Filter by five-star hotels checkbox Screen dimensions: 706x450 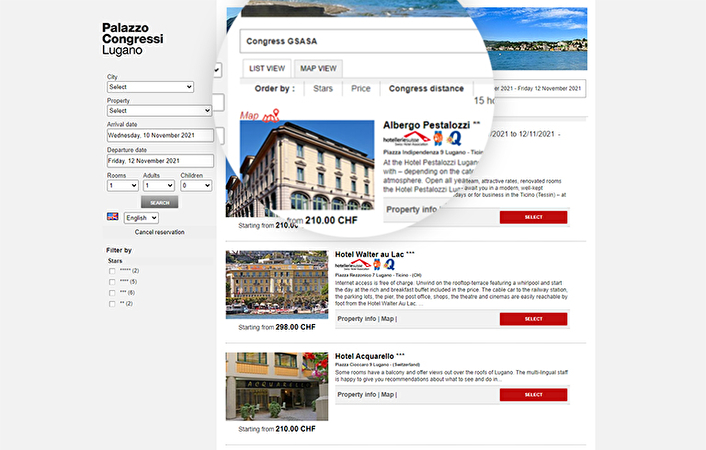112,271
